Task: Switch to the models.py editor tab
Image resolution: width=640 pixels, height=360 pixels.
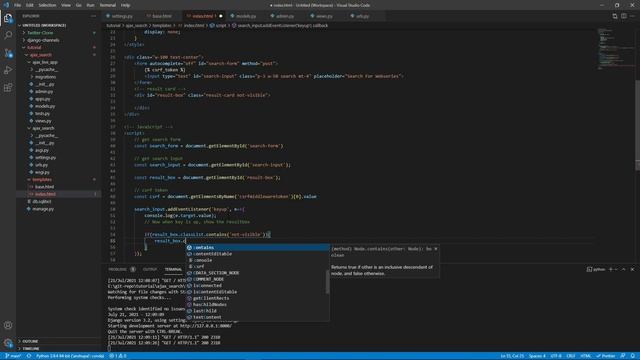Action: click(x=246, y=16)
